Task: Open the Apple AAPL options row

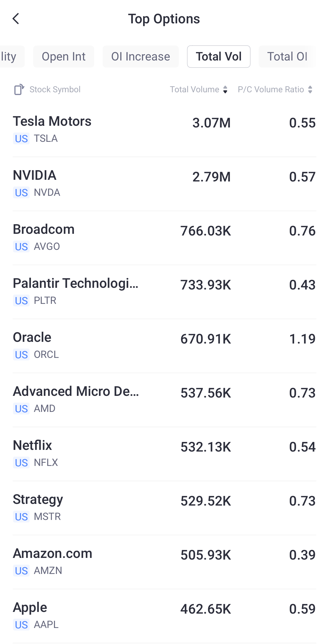Action: [x=164, y=616]
